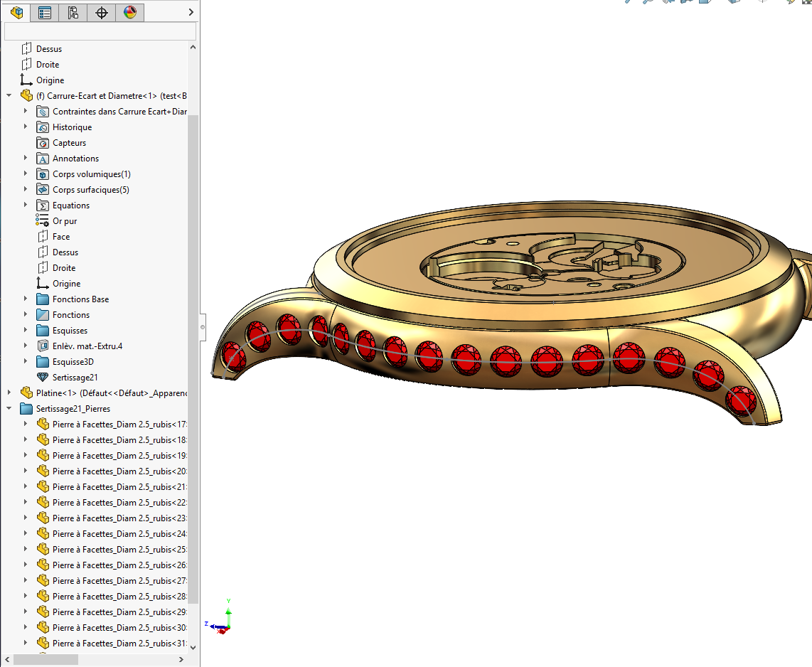The image size is (812, 667).
Task: Open the DisplayManager color ball tab
Action: click(x=129, y=12)
